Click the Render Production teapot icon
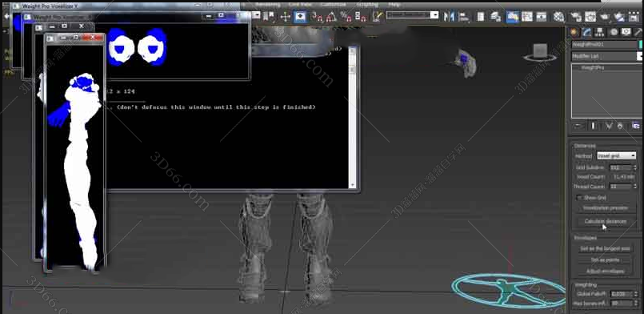Screen dimensions: 644x314 point(605,17)
